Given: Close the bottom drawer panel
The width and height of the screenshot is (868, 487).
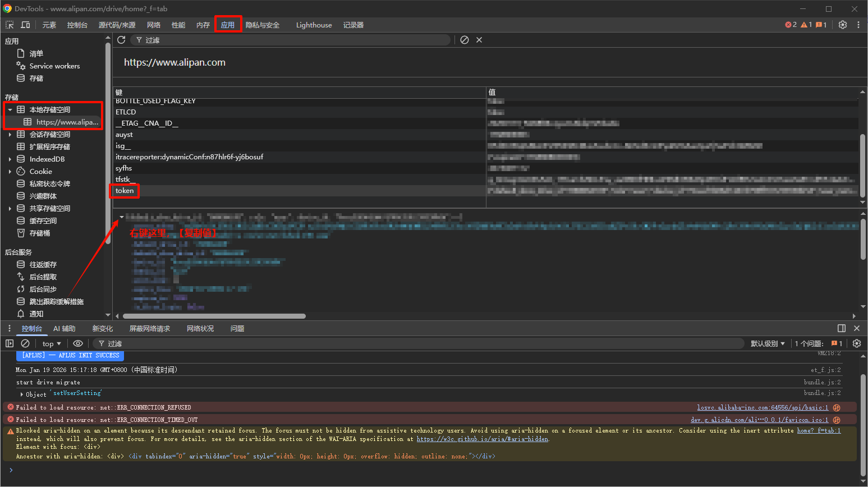Looking at the screenshot, I should tap(856, 328).
